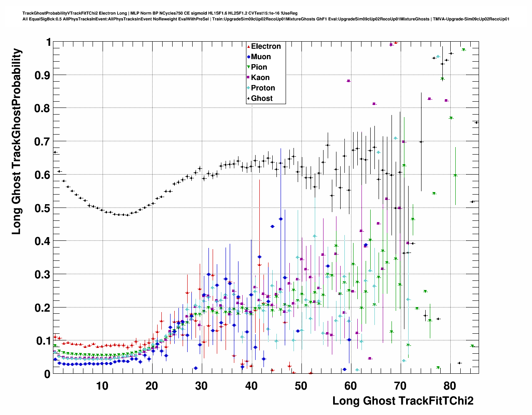Click the y-axis tick label 0.9
Screen dimensions: 532x415
tap(42, 75)
